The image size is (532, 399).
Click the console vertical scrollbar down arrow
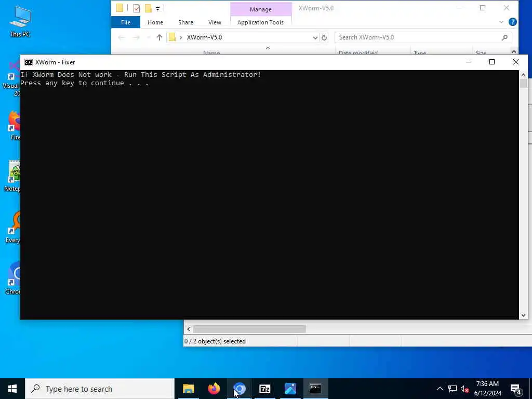[523, 315]
